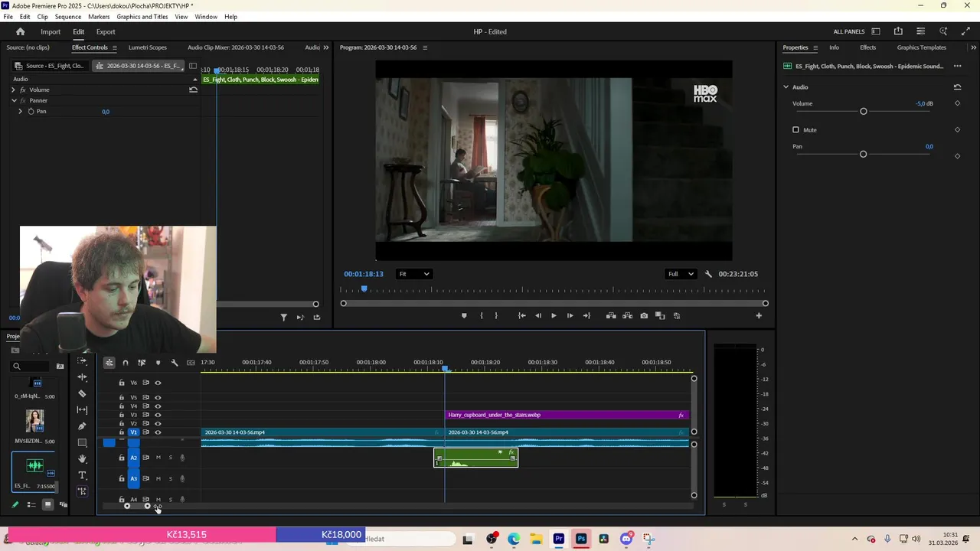Expand Pan property in Effect Controls

pos(21,111)
